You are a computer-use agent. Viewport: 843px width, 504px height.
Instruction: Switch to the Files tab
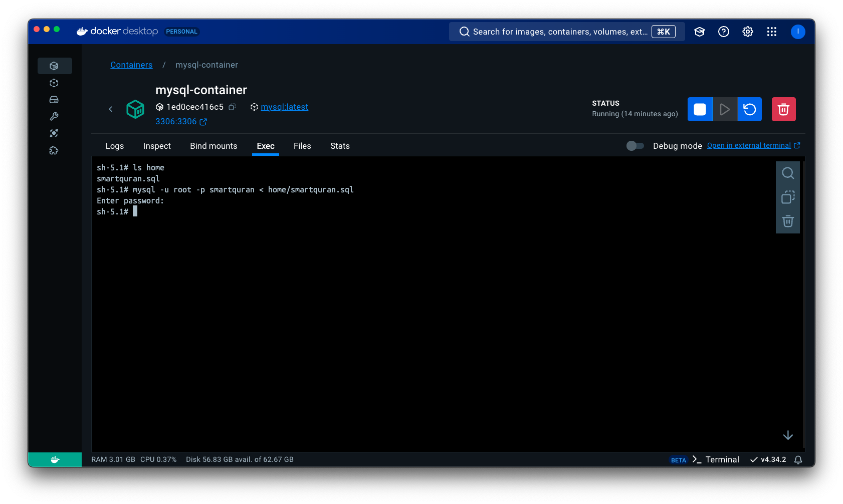[x=302, y=146]
